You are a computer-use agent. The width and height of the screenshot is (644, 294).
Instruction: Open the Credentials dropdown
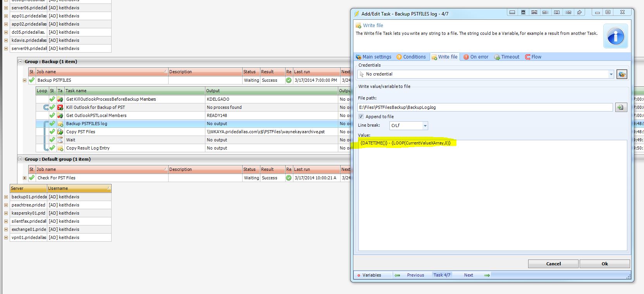(611, 74)
